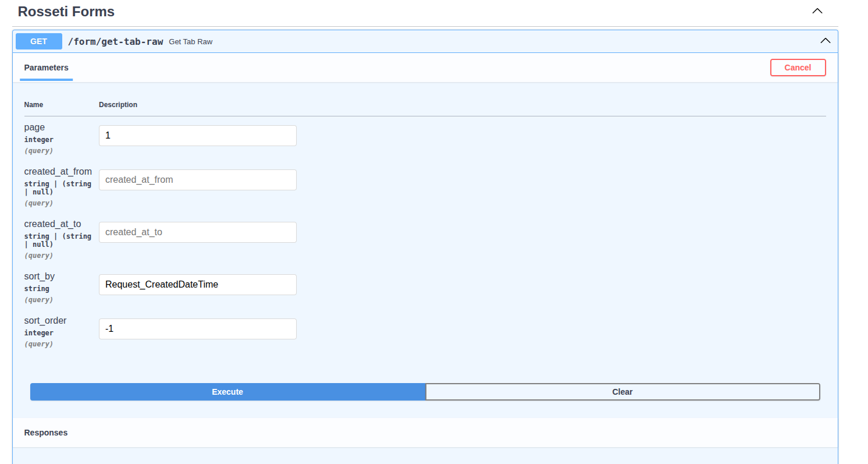This screenshot has height=464, width=868.
Task: Click the Name column header
Action: pos(34,105)
